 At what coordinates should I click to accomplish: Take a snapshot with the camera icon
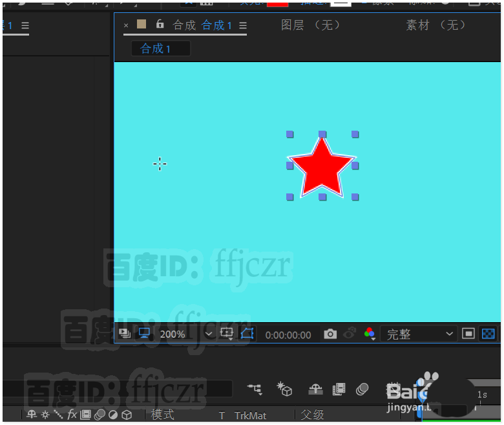330,334
